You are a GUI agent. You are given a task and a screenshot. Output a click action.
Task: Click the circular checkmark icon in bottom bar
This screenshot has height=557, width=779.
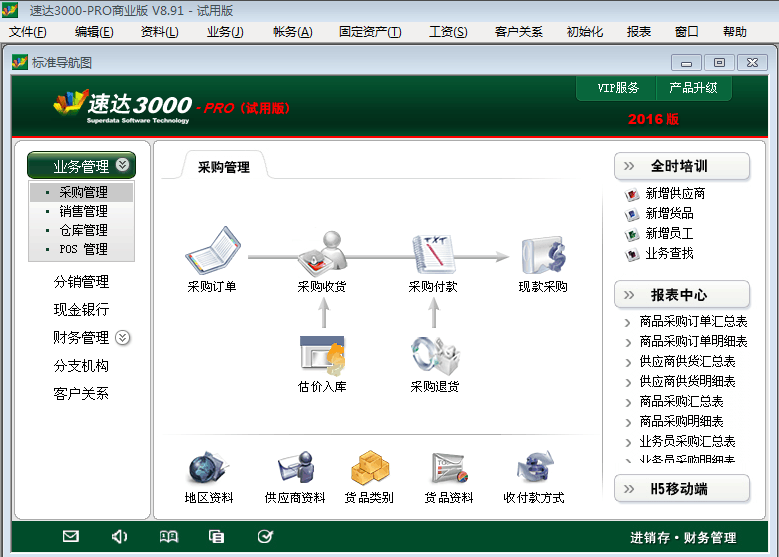(x=265, y=536)
